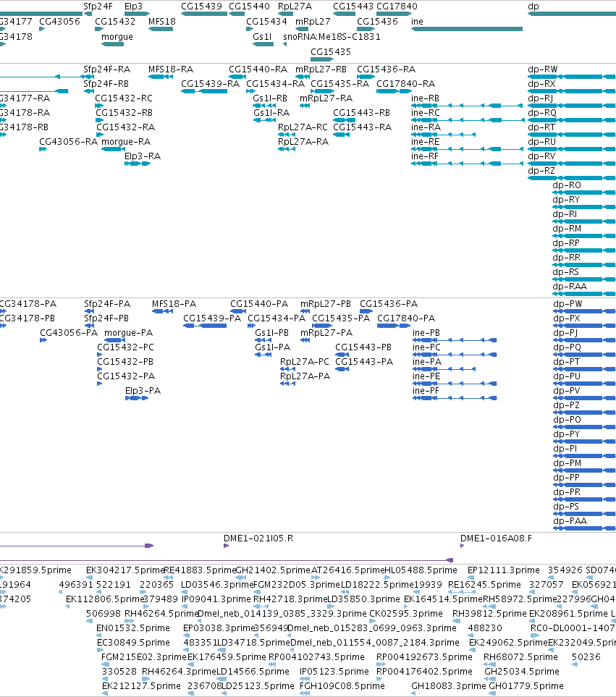The width and height of the screenshot is (616, 697).
Task: Select EST HL05488.5prime
Action: click(x=421, y=570)
